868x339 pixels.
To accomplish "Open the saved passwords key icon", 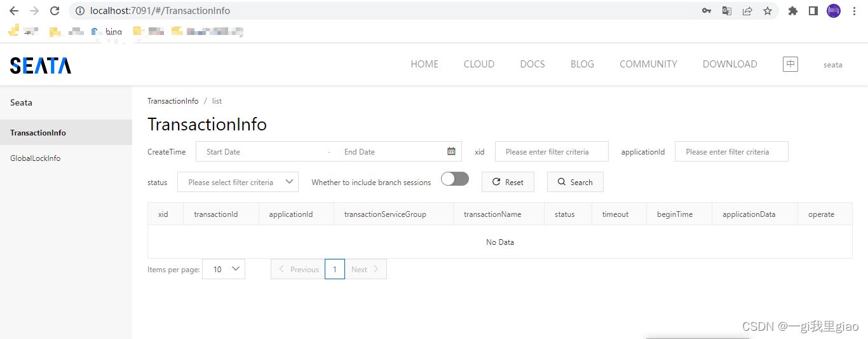I will click(x=707, y=11).
